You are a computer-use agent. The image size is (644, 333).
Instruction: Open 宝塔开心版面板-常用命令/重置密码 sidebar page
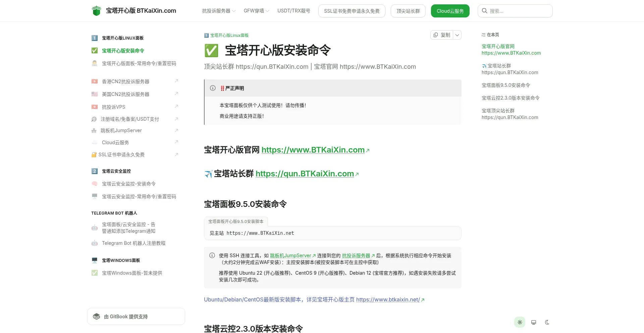tap(139, 63)
